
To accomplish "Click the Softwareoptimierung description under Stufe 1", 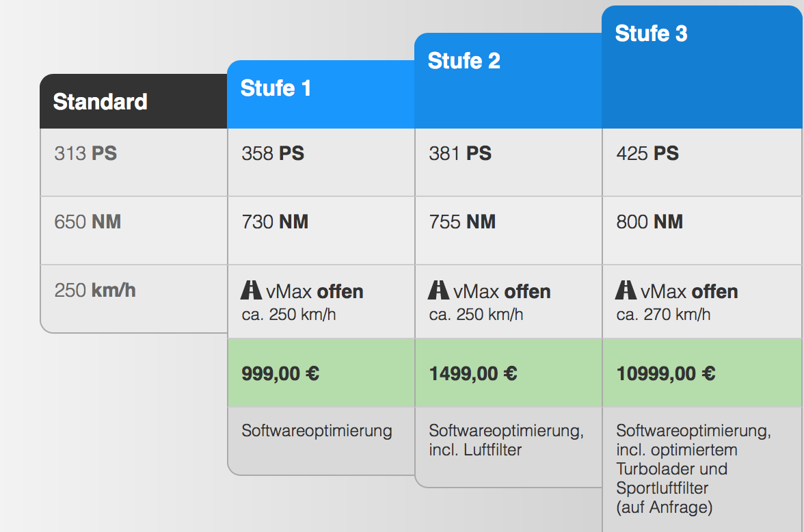I will click(317, 431).
